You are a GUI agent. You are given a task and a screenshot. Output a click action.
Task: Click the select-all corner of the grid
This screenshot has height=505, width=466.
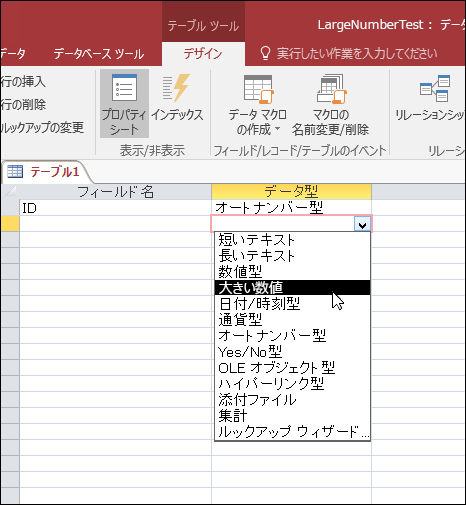point(10,192)
